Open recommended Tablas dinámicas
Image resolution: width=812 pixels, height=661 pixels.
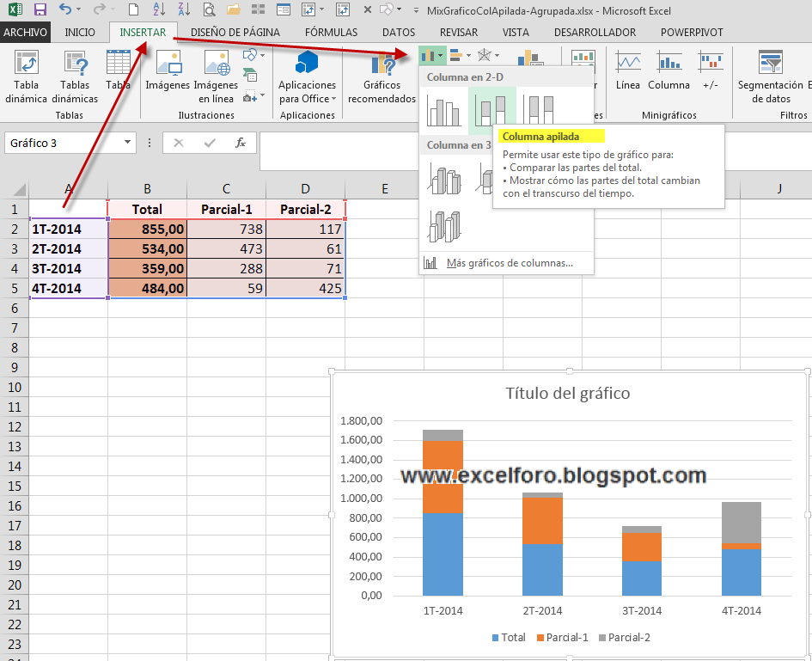pyautogui.click(x=75, y=77)
